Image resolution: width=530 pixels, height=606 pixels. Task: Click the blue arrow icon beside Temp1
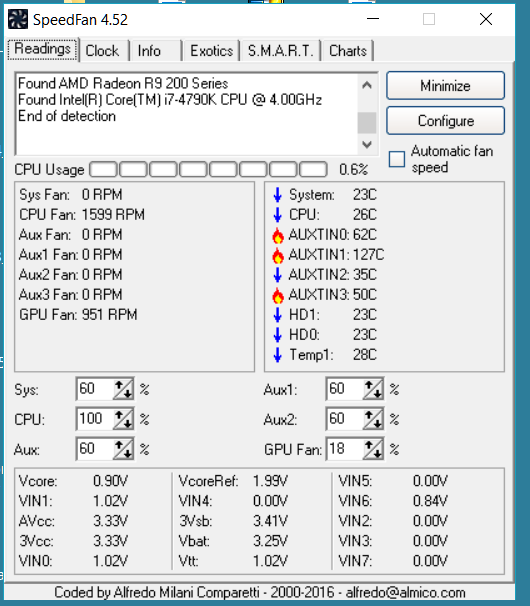point(278,355)
